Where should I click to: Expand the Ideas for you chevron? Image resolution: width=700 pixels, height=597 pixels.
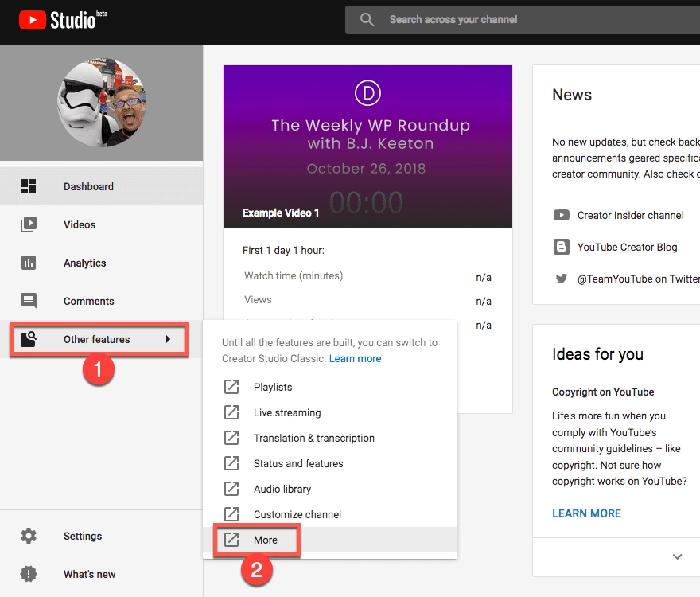[x=677, y=557]
